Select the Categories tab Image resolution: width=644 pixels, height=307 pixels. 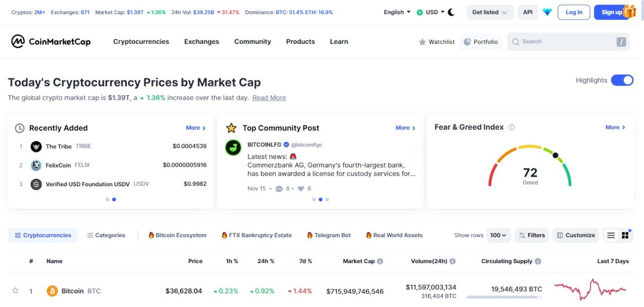[106, 235]
